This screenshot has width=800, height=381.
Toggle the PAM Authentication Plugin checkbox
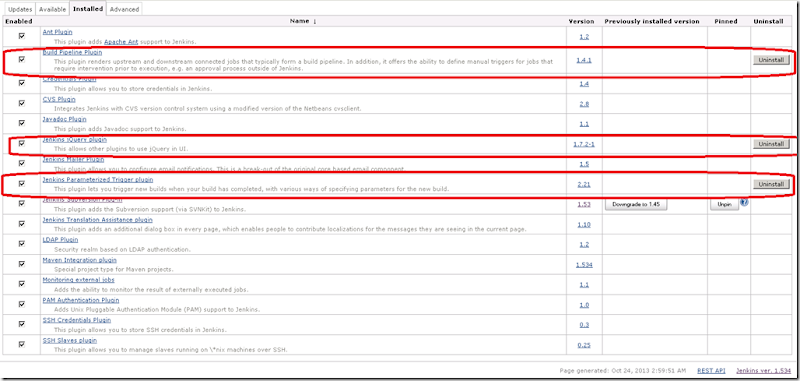click(x=21, y=304)
